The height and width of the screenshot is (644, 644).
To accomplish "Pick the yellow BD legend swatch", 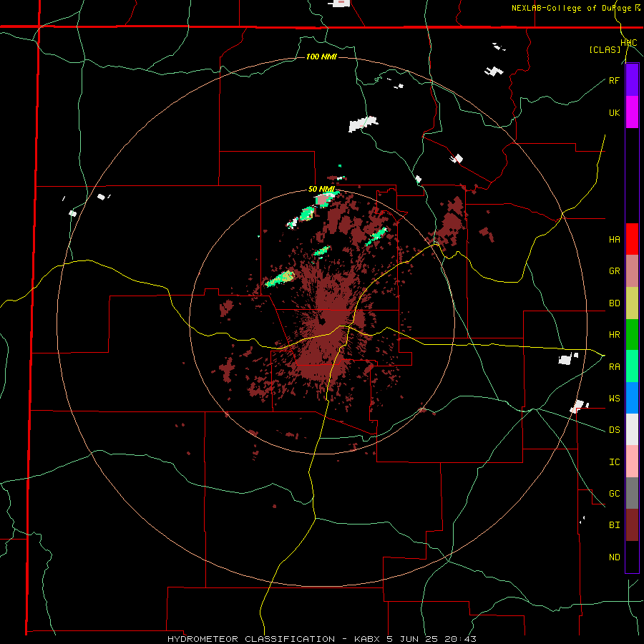I will point(632,303).
